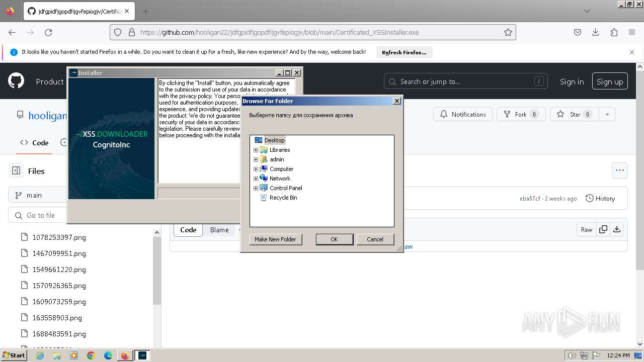The image size is (644, 362).
Task: Cancel the Browse For Folder dialog
Action: [375, 239]
